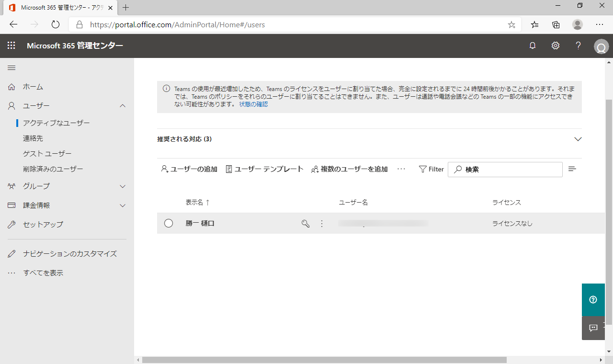Expand the グループ section chevron
The image size is (613, 364).
click(123, 186)
